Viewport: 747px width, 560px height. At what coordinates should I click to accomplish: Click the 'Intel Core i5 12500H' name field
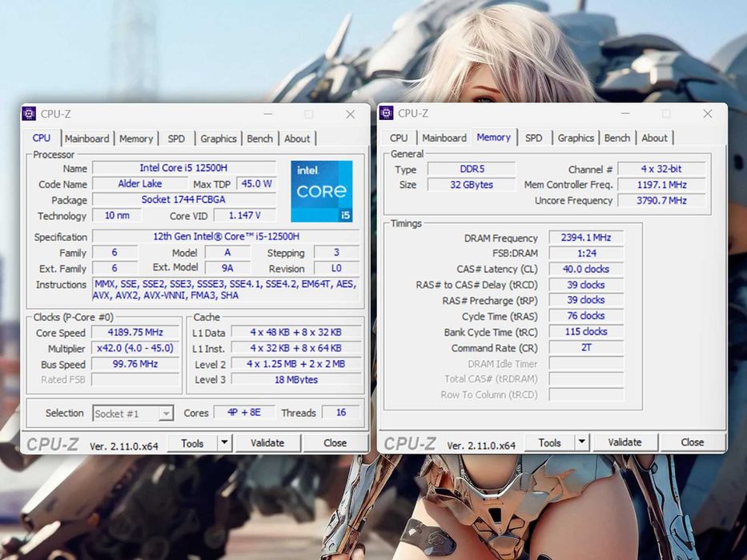(184, 168)
